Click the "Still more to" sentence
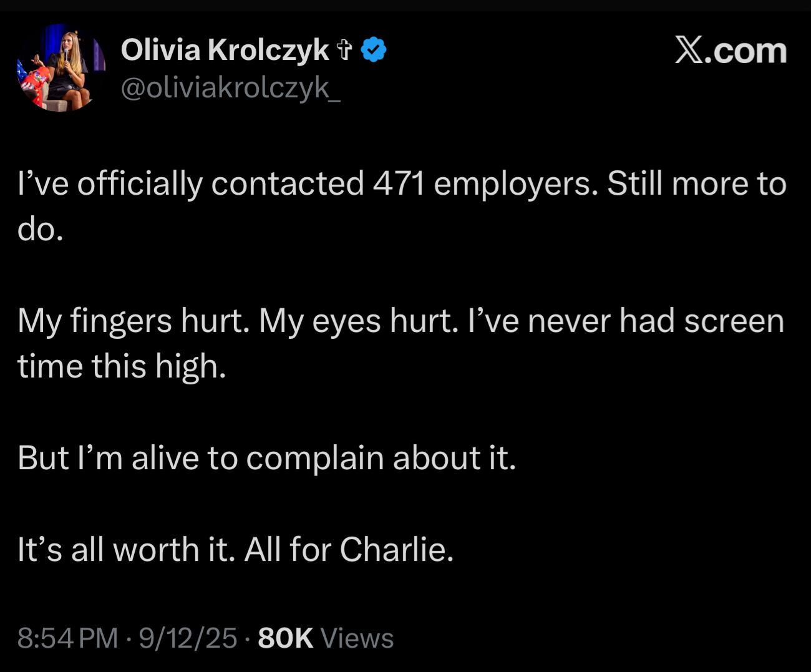 [696, 184]
